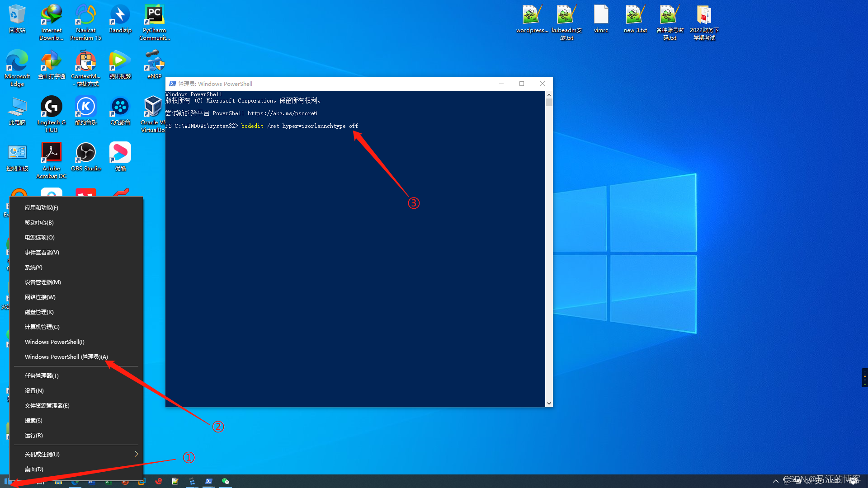Viewport: 868px width, 488px height.
Task: Show hidden tray icons with the chevron
Action: click(776, 481)
